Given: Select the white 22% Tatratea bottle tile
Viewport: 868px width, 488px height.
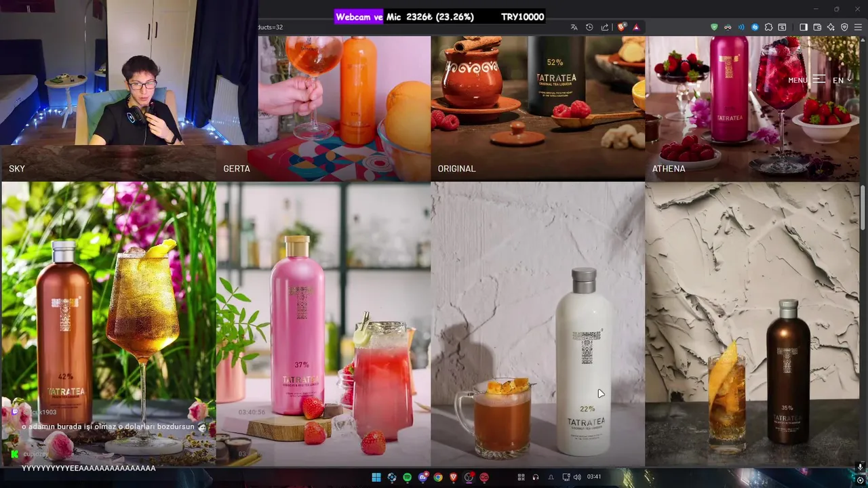Looking at the screenshot, I should (x=538, y=324).
